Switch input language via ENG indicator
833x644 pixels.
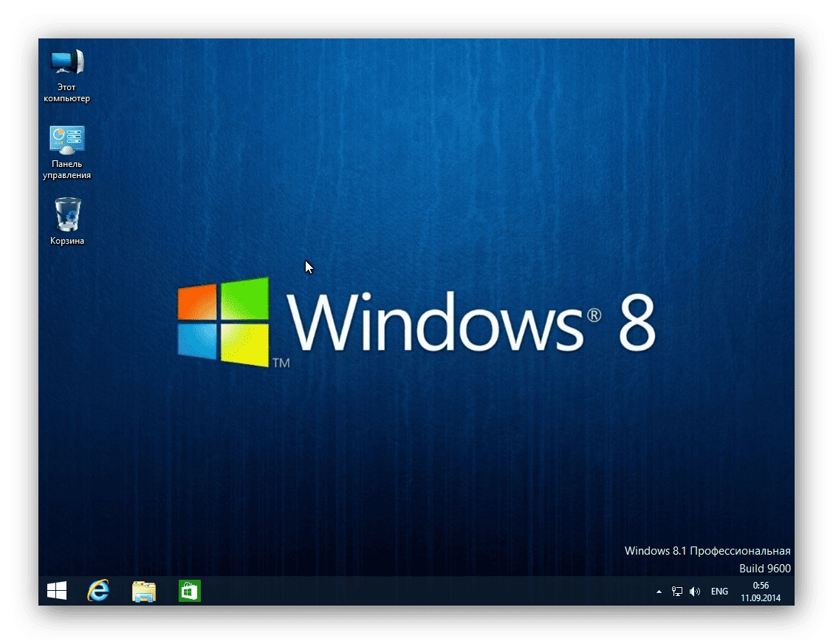(x=719, y=592)
